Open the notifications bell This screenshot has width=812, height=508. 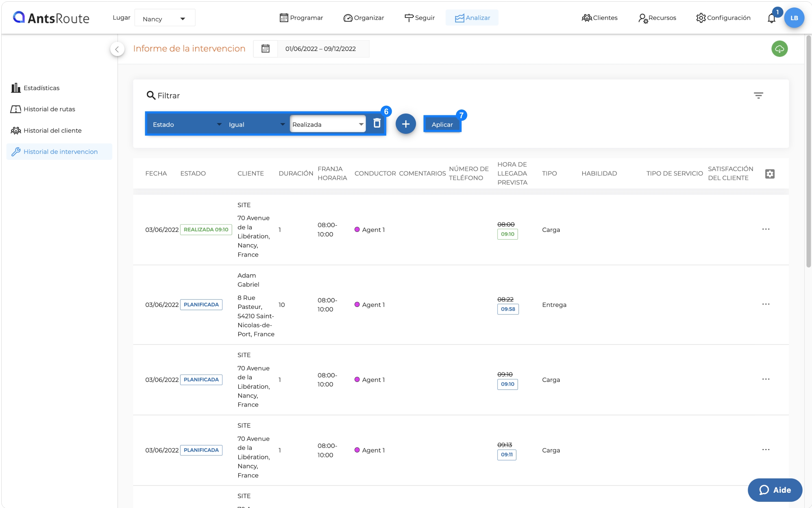point(771,18)
